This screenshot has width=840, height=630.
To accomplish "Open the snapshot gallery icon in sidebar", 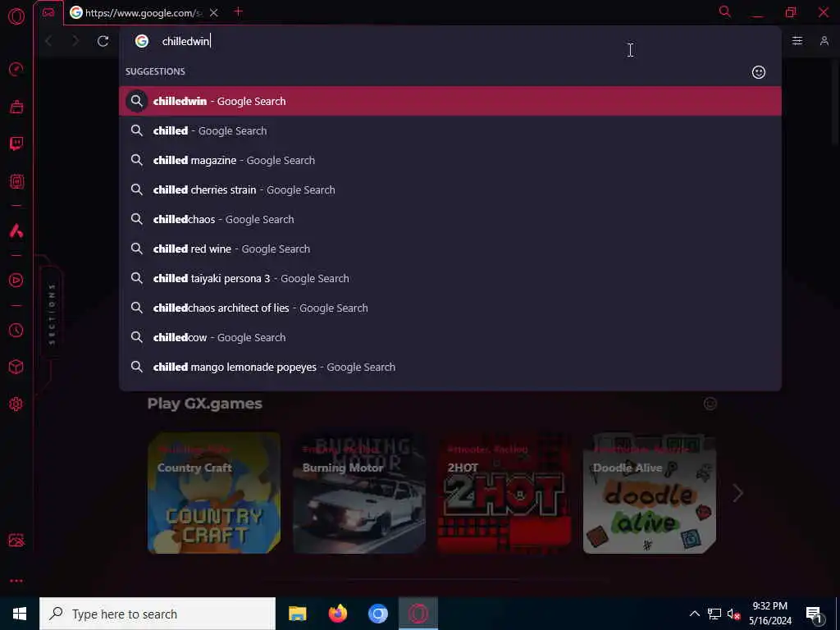I will (16, 540).
